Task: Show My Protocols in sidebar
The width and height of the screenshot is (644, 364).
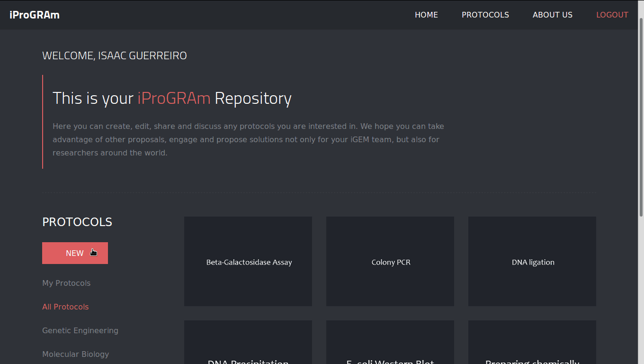Action: click(x=66, y=283)
